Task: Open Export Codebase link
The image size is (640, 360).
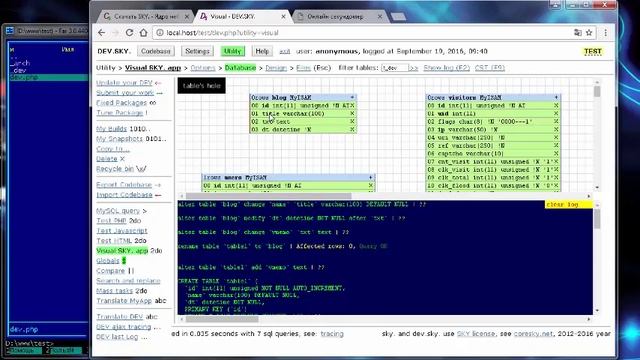Action: [124, 185]
